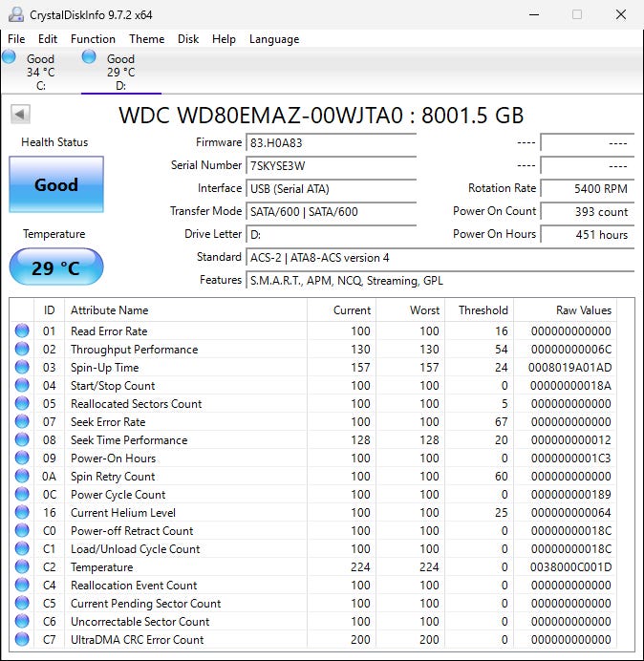644x661 pixels.
Task: Click the Raw Values column header
Action: [583, 310]
